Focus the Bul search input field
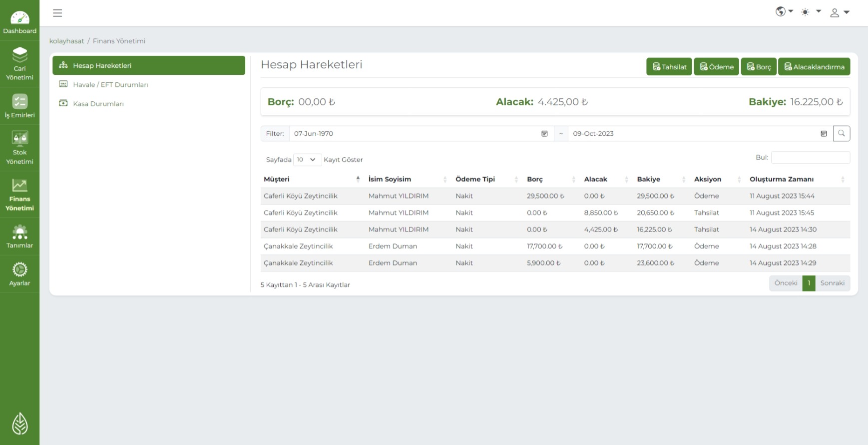Viewport: 868px width, 445px height. [x=810, y=157]
